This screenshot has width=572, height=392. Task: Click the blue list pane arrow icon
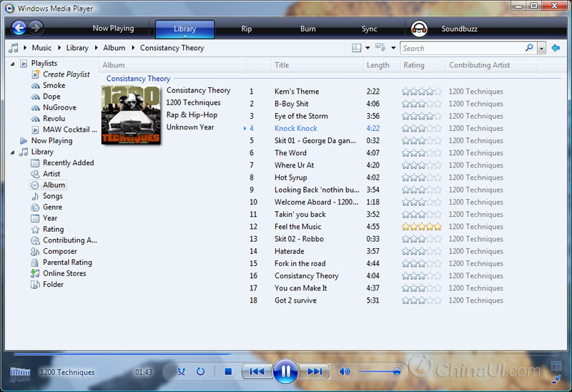coord(556,48)
